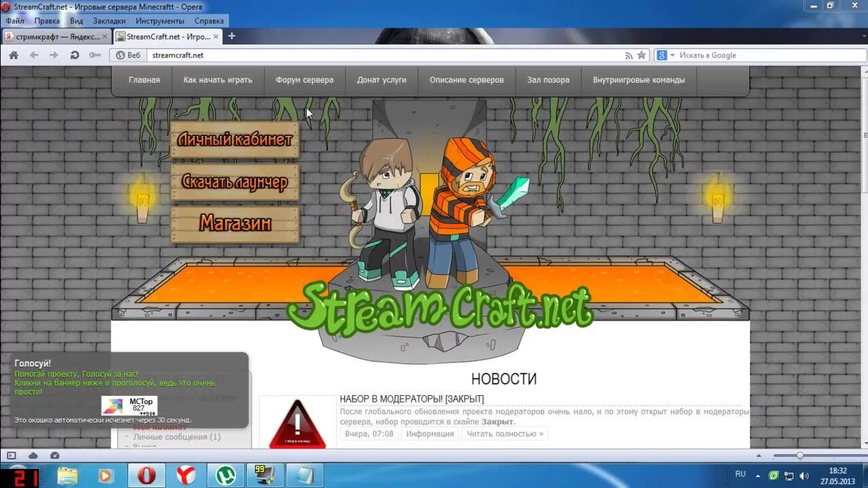Open the Инструменты menu
The width and height of the screenshot is (868, 488).
(x=160, y=21)
